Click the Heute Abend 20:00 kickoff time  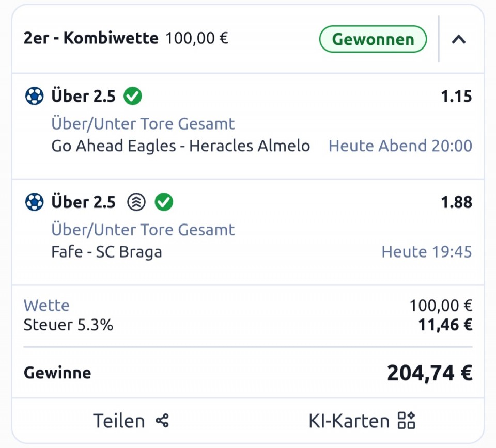click(400, 146)
